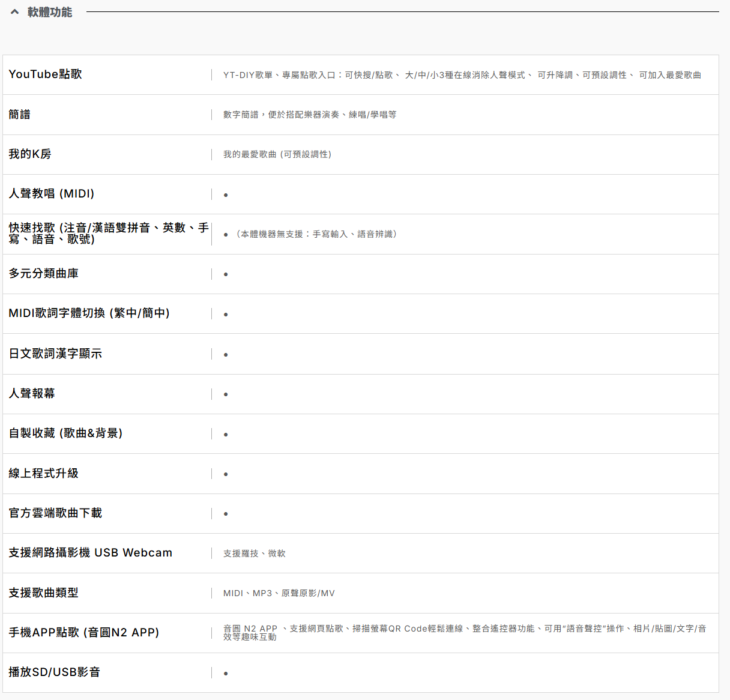Click the 線上程式升級 row label

coord(44,474)
